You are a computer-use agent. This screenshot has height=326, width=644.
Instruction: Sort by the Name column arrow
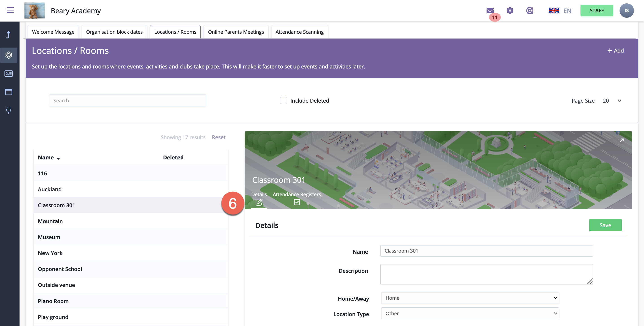[x=58, y=158]
